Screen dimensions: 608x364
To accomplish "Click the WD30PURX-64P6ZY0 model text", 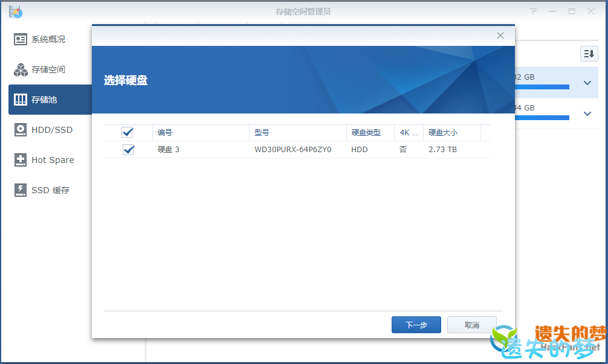I will coord(293,150).
